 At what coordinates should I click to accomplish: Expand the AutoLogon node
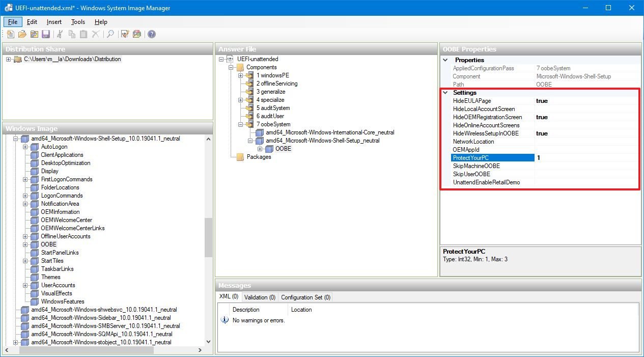[25, 147]
